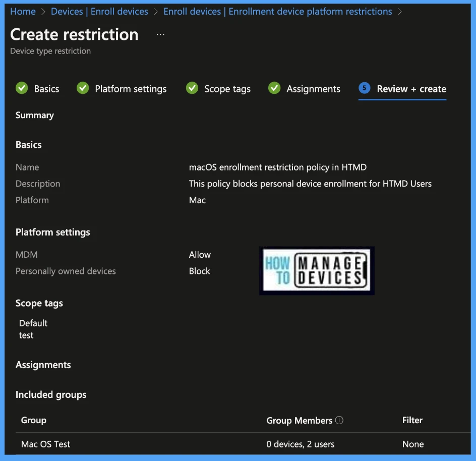Click the 'Device type restriction' subtitle

50,51
